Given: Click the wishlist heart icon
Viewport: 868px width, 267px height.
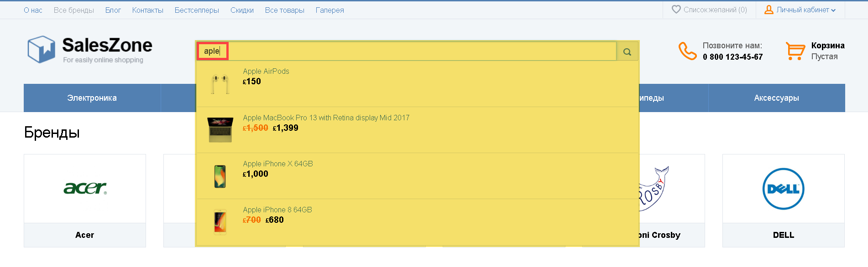Looking at the screenshot, I should pos(676,10).
